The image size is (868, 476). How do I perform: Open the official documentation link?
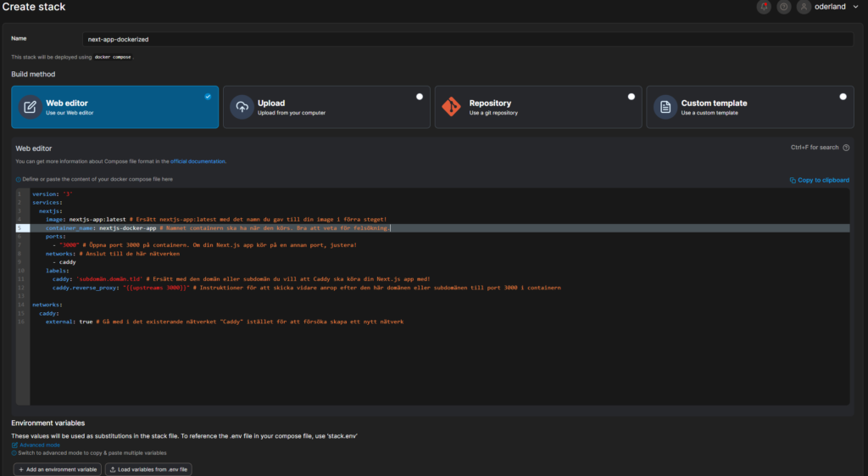click(198, 161)
